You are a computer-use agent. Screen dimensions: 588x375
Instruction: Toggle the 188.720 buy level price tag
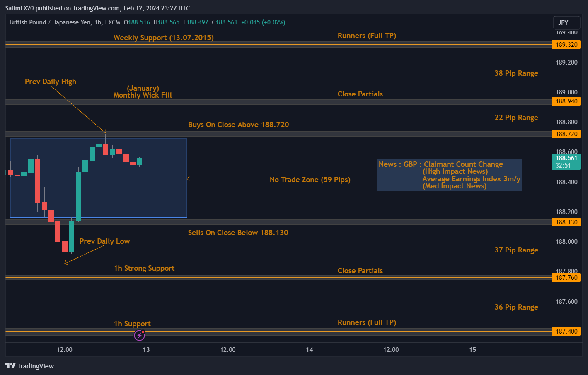566,134
